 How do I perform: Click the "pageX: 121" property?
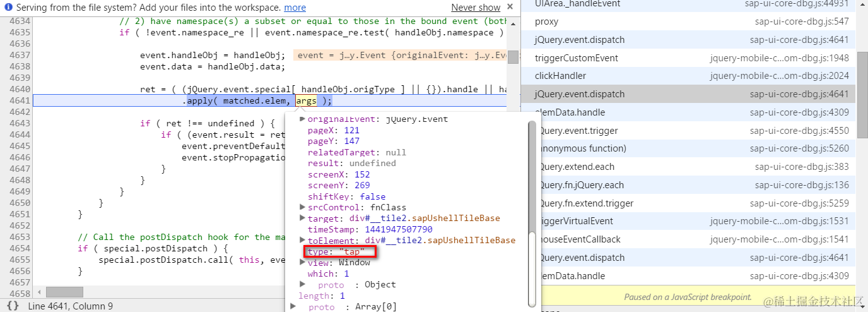(334, 130)
